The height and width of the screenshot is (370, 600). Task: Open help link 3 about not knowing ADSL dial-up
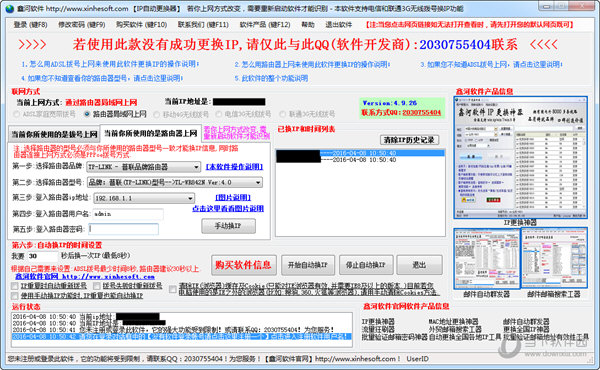(492, 64)
